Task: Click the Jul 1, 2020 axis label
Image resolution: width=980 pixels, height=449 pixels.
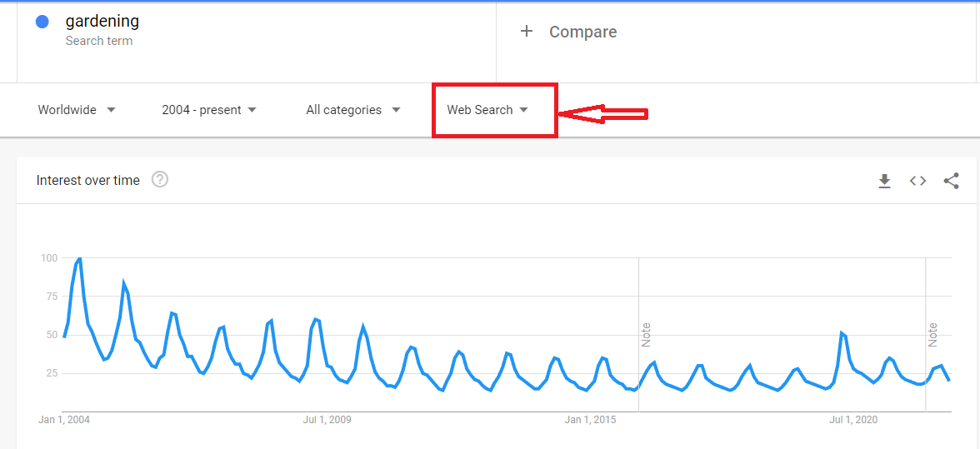Action: tap(853, 420)
